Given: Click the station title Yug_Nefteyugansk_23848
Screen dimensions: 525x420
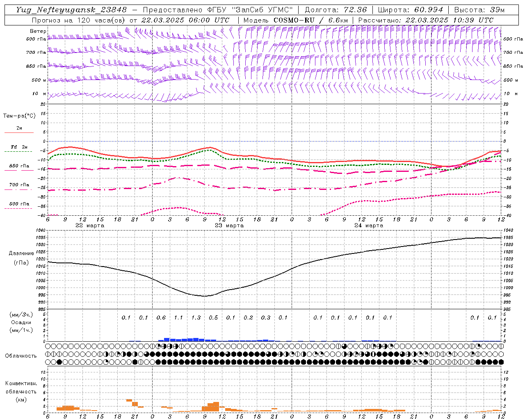Looking at the screenshot, I should click(x=72, y=9).
